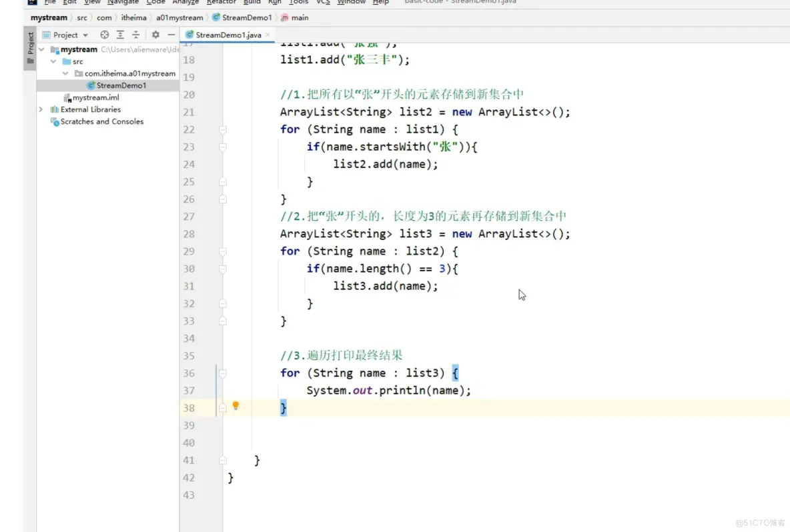This screenshot has height=532, width=790.
Task: Toggle code fold marker at line 30
Action: pos(223,269)
